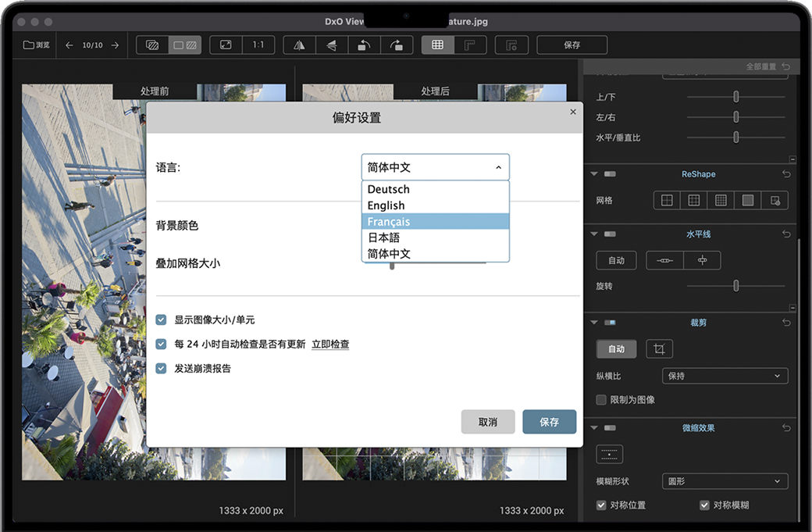
Task: Select the manual crop tool icon
Action: pos(660,349)
